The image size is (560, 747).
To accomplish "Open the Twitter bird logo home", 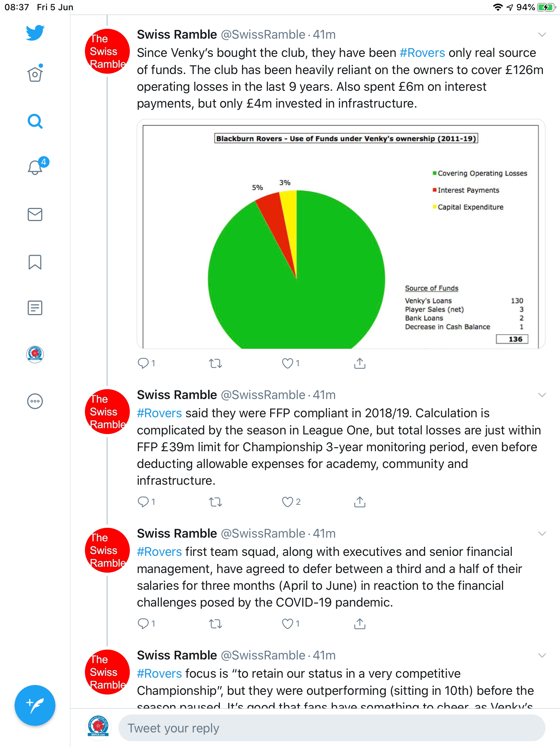I will [35, 33].
